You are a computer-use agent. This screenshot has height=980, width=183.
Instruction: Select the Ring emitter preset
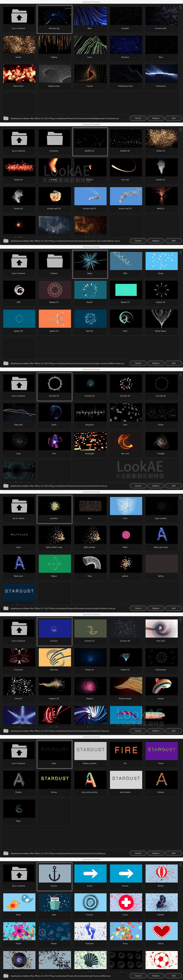point(90,564)
